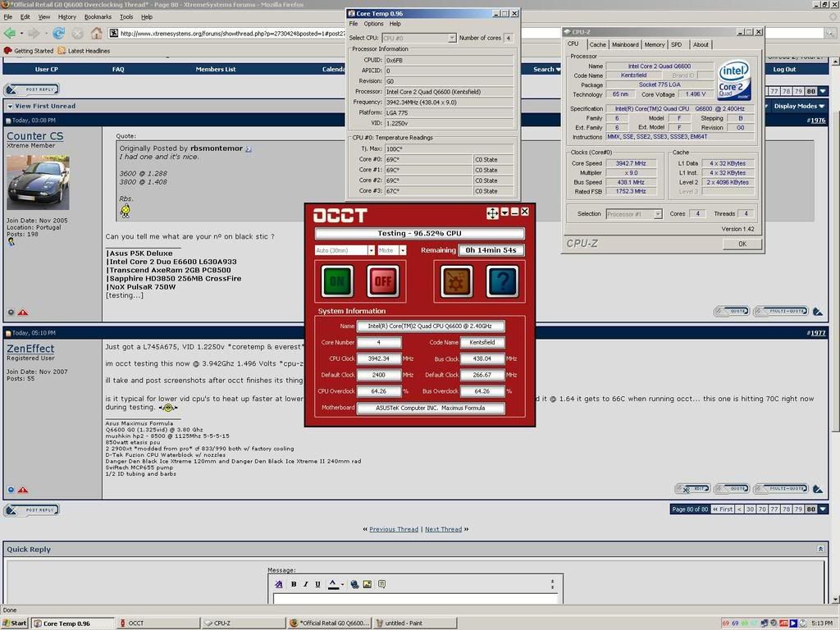
Task: Click Counter CS car avatar image
Action: point(38,182)
